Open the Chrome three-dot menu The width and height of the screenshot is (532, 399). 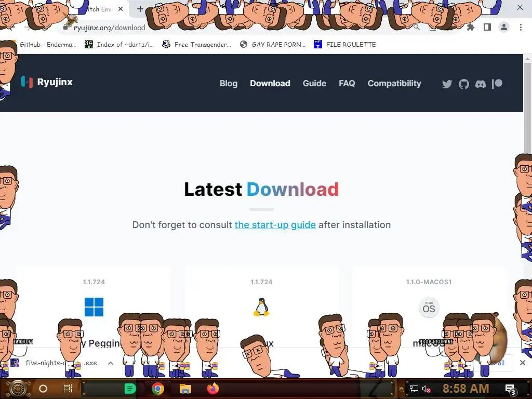[x=521, y=27]
